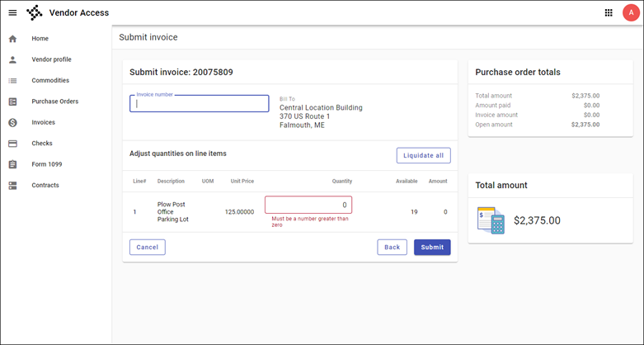
Task: Click the calculator icon beside total amount
Action: click(x=491, y=220)
